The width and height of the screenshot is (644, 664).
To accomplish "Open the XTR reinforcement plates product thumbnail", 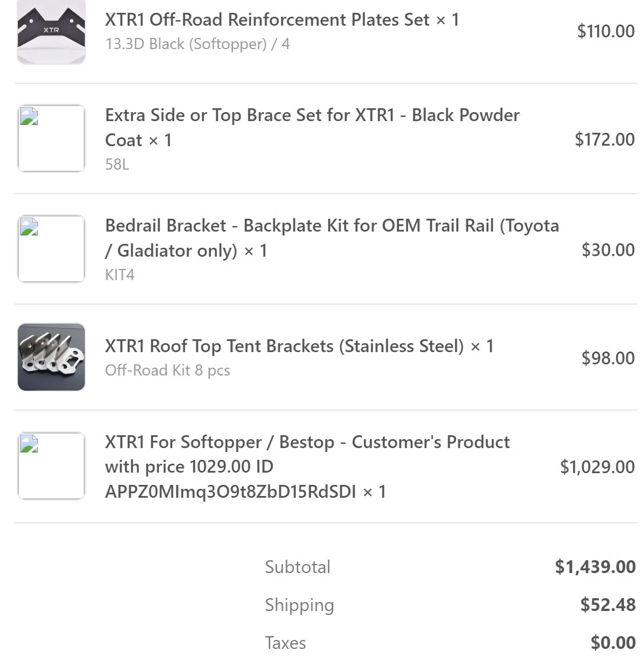I will click(51, 32).
